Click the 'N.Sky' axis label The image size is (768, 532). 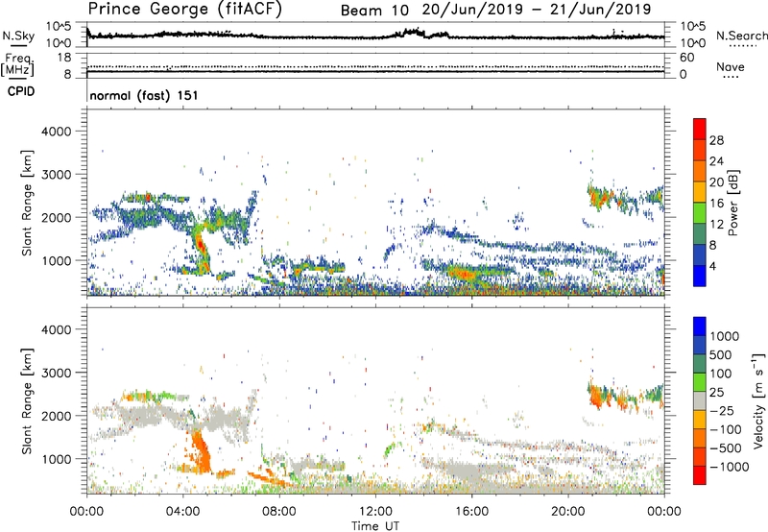tap(18, 36)
